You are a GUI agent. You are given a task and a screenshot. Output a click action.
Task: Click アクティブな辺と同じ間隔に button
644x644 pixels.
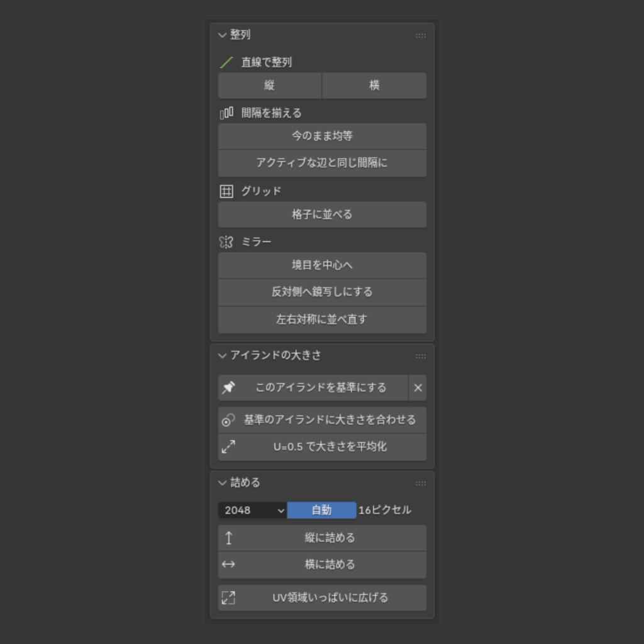(x=322, y=163)
